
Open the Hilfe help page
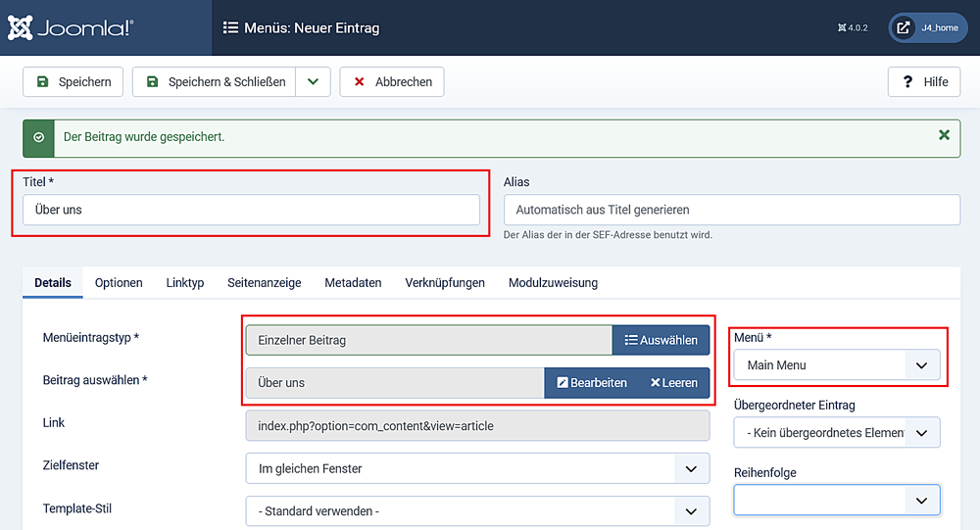coord(923,82)
